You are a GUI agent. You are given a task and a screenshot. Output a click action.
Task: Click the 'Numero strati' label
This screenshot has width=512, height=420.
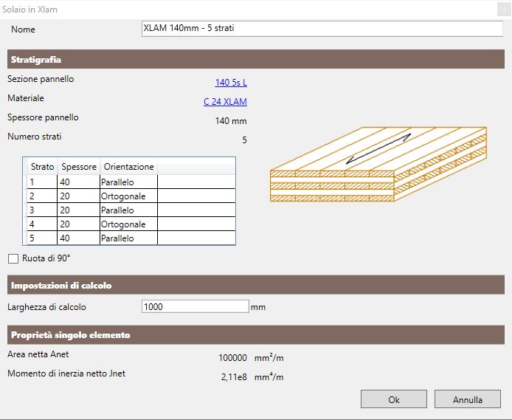coord(35,137)
